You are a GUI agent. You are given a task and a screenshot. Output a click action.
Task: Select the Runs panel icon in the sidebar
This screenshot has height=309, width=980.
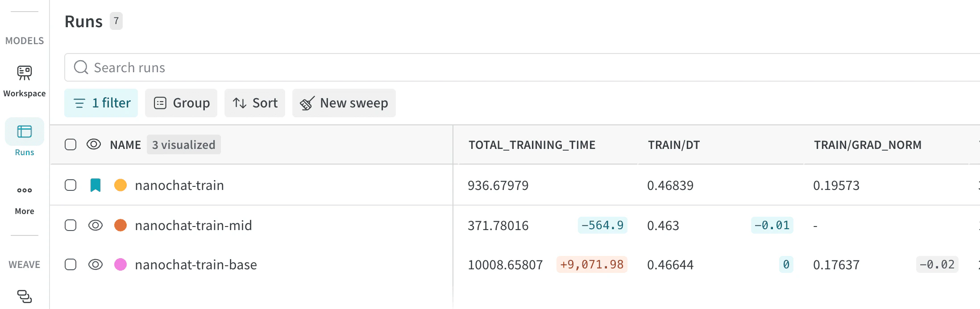tap(24, 132)
